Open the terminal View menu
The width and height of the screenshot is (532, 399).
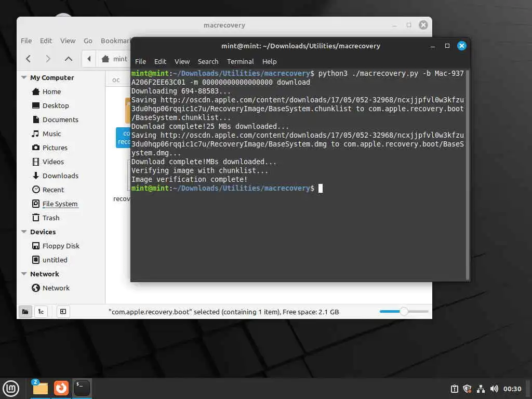coord(182,61)
